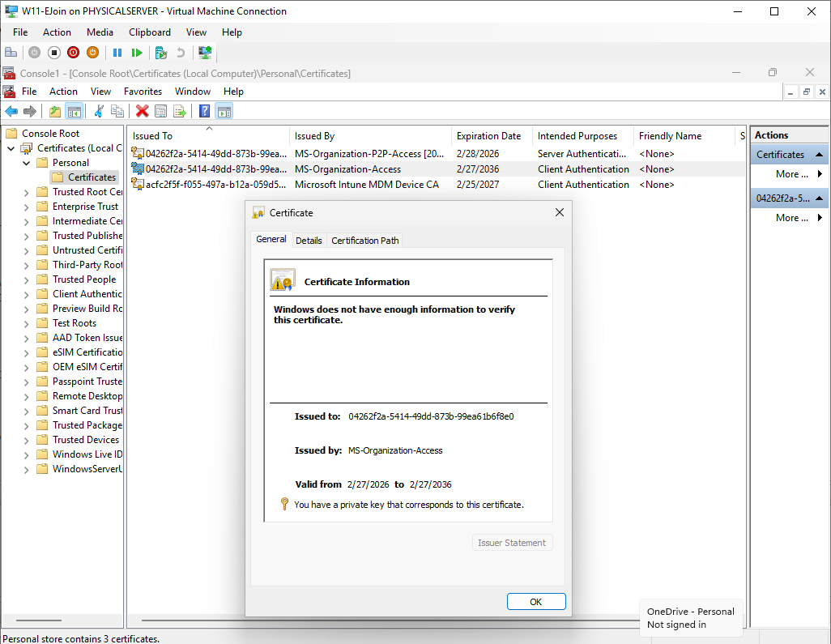
Task: Collapse the 04262f2a-5... section in Actions pane
Action: 820,198
